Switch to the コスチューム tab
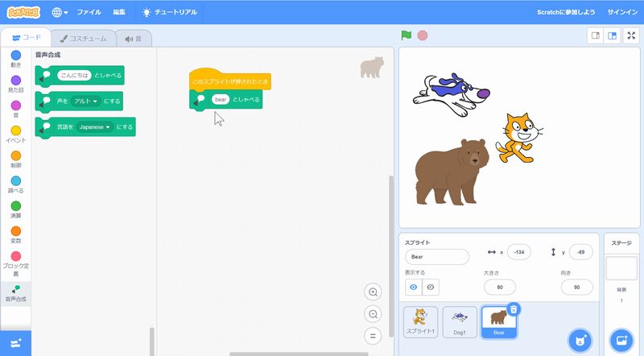This screenshot has width=644, height=356. [x=83, y=38]
